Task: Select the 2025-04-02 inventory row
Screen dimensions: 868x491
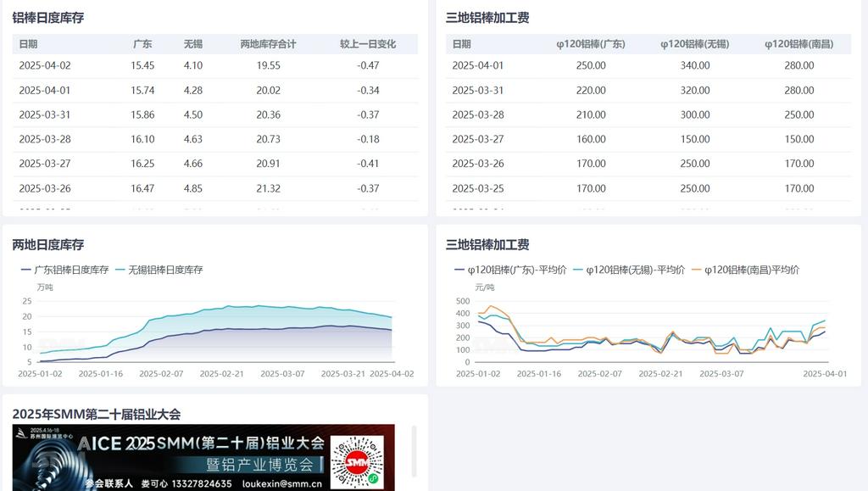Action: (215, 65)
